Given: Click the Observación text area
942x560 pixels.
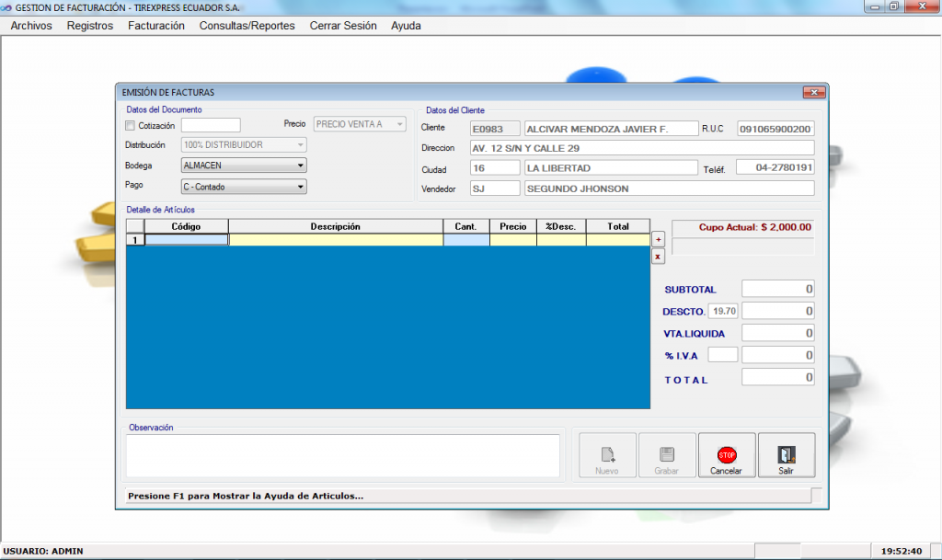Looking at the screenshot, I should click(342, 455).
